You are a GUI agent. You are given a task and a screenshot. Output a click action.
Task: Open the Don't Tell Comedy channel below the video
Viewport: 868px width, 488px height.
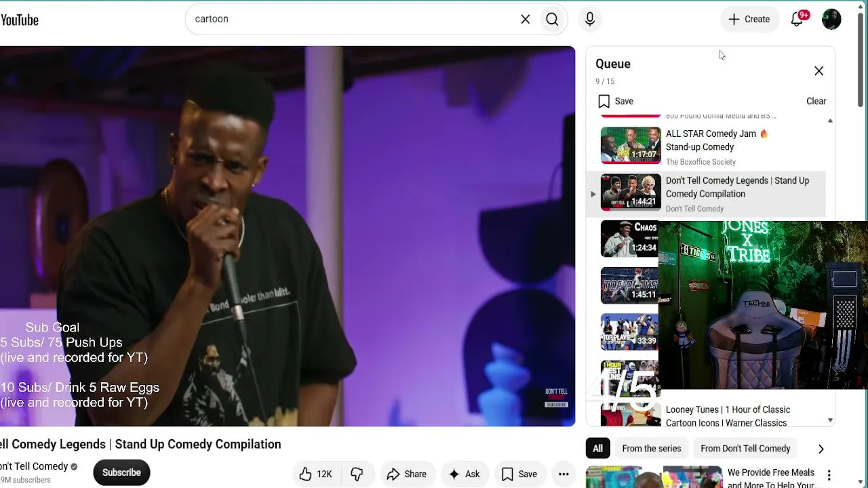coord(34,466)
